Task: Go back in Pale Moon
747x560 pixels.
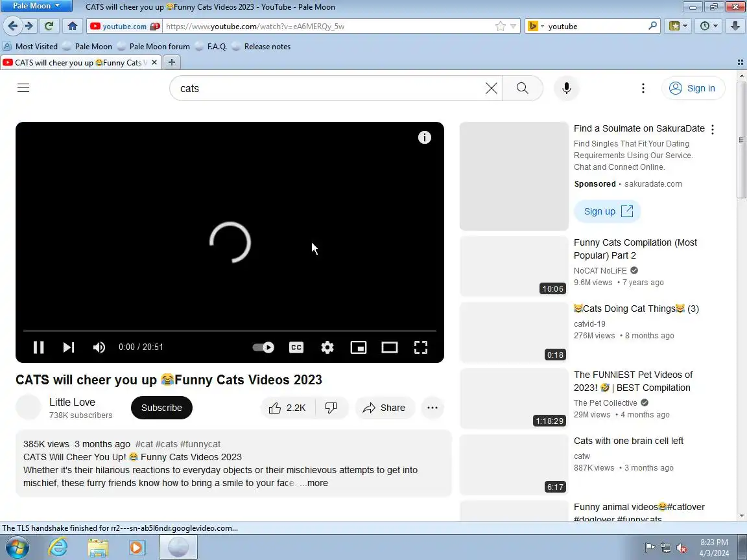Action: [x=12, y=26]
